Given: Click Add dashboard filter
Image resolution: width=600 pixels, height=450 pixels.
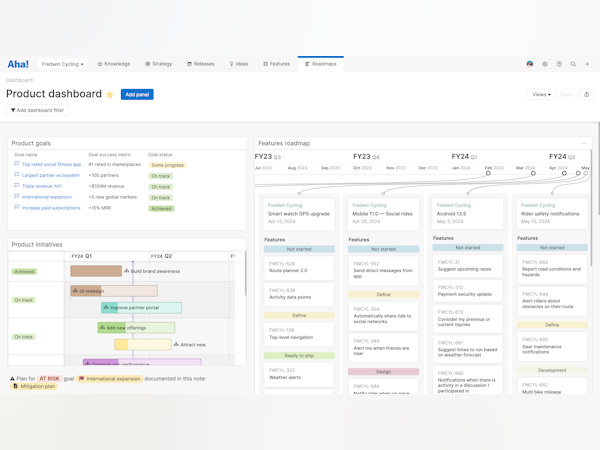Looking at the screenshot, I should click(x=37, y=110).
